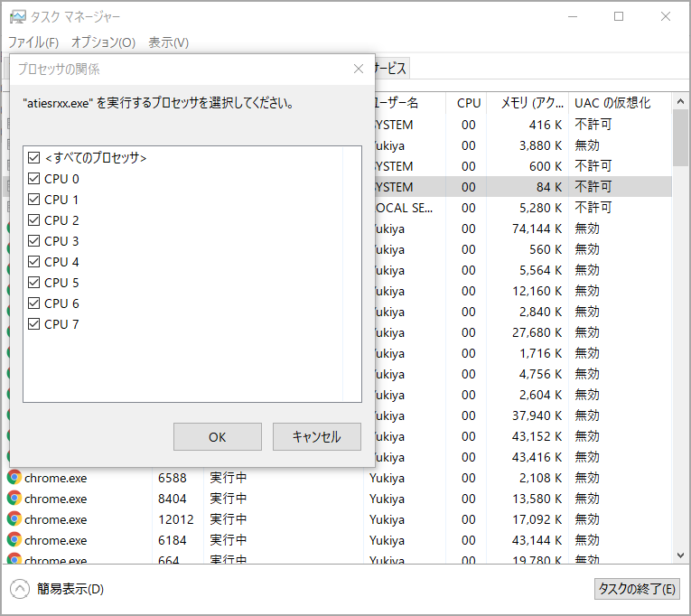This screenshot has height=616, width=691.
Task: Uncheck the CPU 3 checkbox
Action: coord(34,240)
